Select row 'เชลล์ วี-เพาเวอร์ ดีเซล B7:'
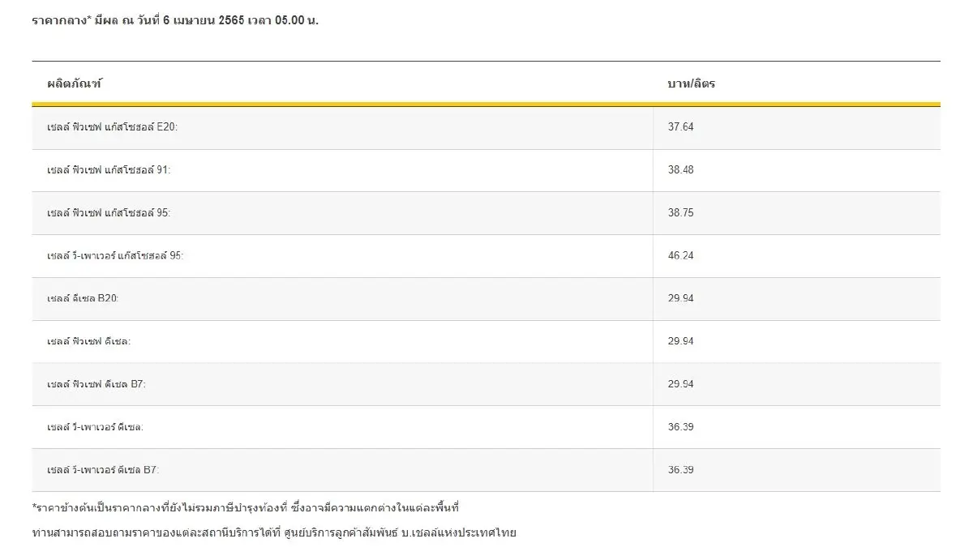This screenshot has width=973, height=560. pos(486,470)
